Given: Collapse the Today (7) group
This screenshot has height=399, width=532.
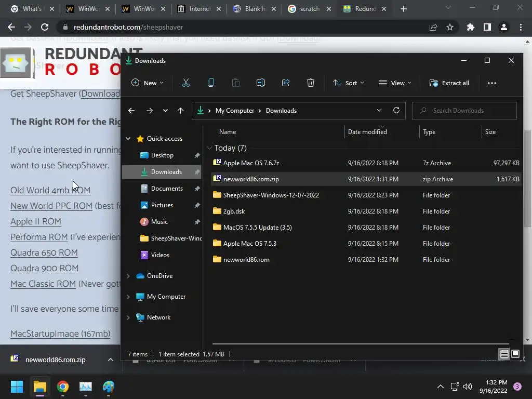Looking at the screenshot, I should (209, 148).
